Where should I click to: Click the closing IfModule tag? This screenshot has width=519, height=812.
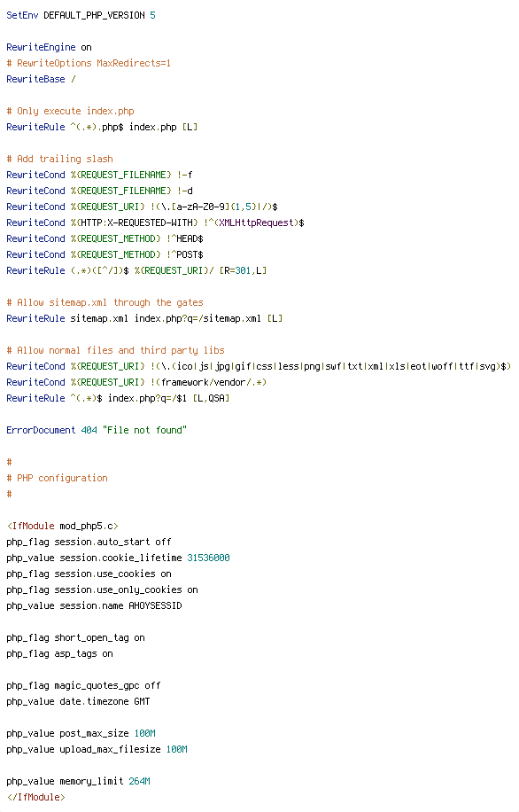pos(35,798)
